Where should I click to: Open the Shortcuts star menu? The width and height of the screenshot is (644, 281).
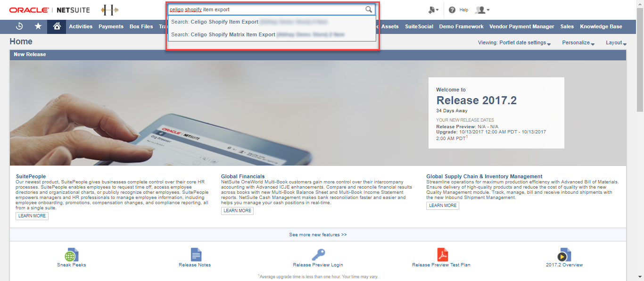38,26
